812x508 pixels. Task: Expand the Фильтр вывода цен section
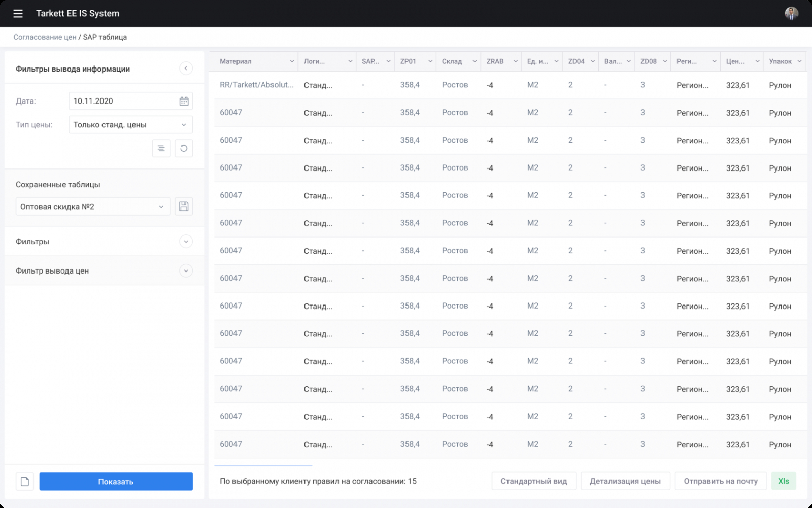186,271
